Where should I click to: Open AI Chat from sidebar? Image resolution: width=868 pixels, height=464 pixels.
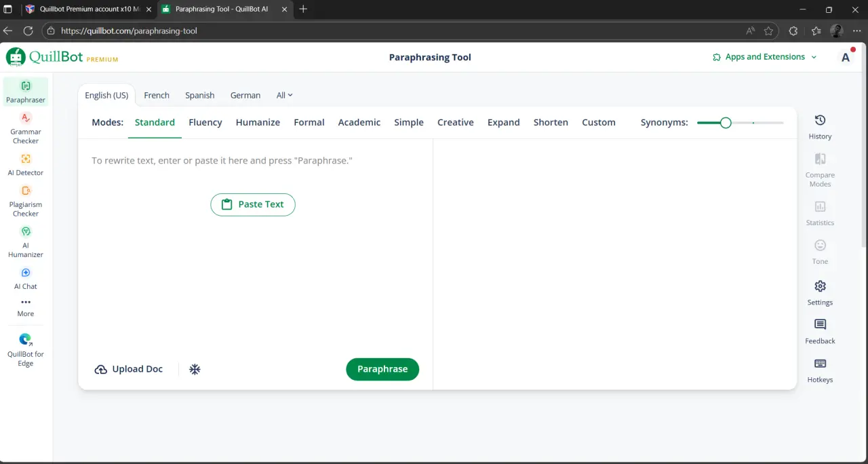(x=26, y=278)
